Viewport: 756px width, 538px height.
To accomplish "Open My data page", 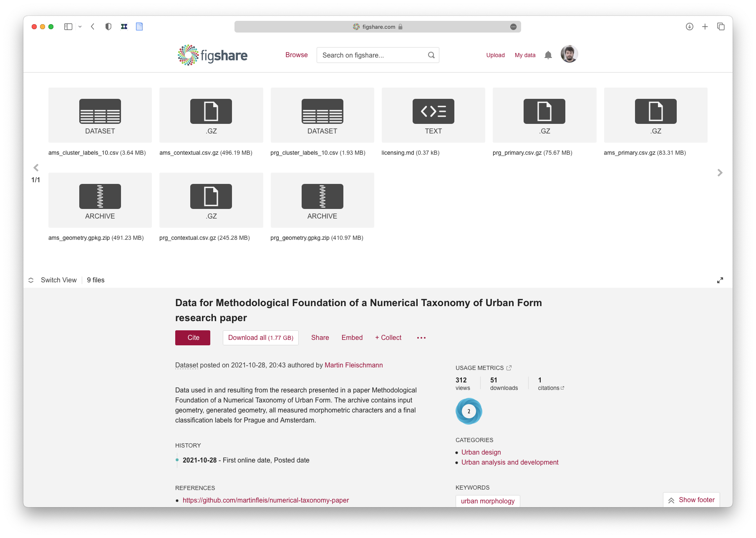I will pos(525,55).
